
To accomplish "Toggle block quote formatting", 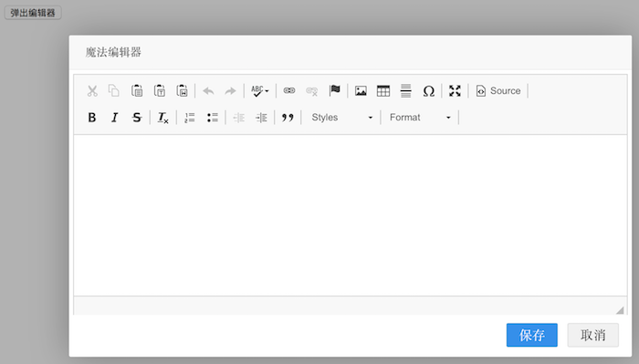I will coord(288,118).
